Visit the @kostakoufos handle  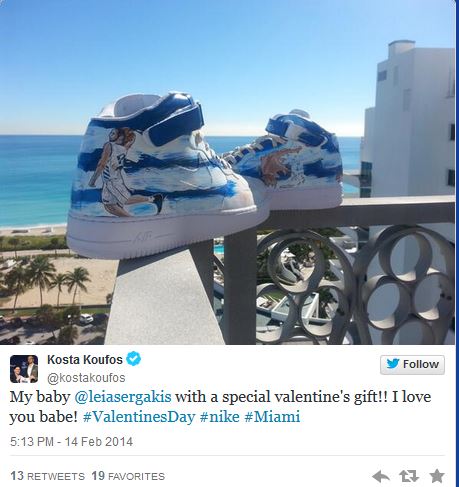[x=86, y=378]
